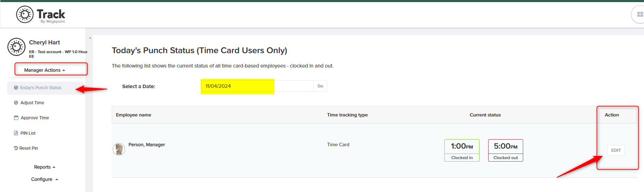Click the Go button beside the date

(x=320, y=86)
